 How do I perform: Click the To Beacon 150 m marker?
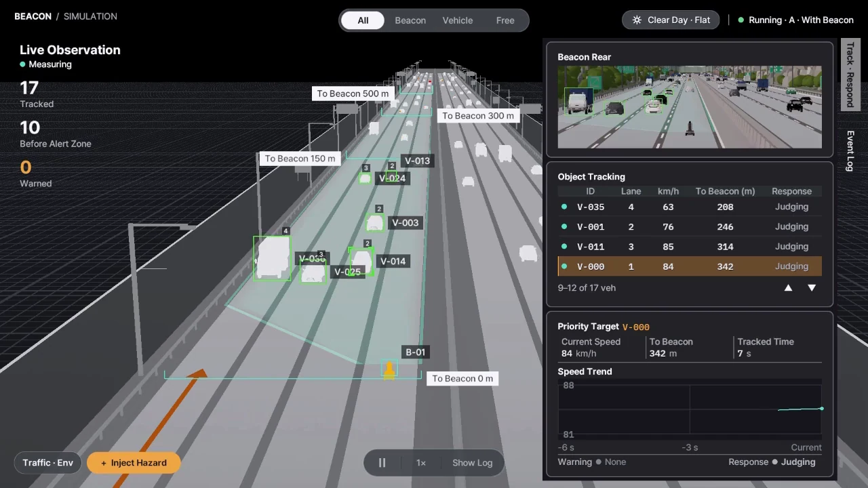click(300, 158)
